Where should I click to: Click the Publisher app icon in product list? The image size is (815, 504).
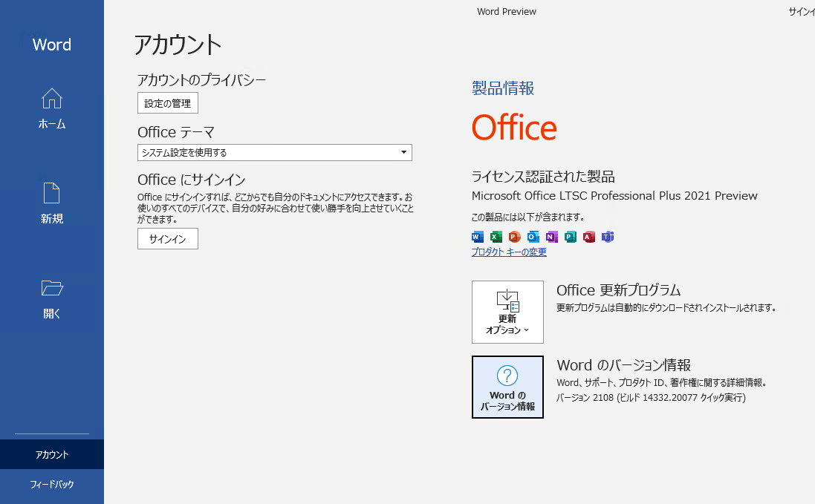[570, 238]
